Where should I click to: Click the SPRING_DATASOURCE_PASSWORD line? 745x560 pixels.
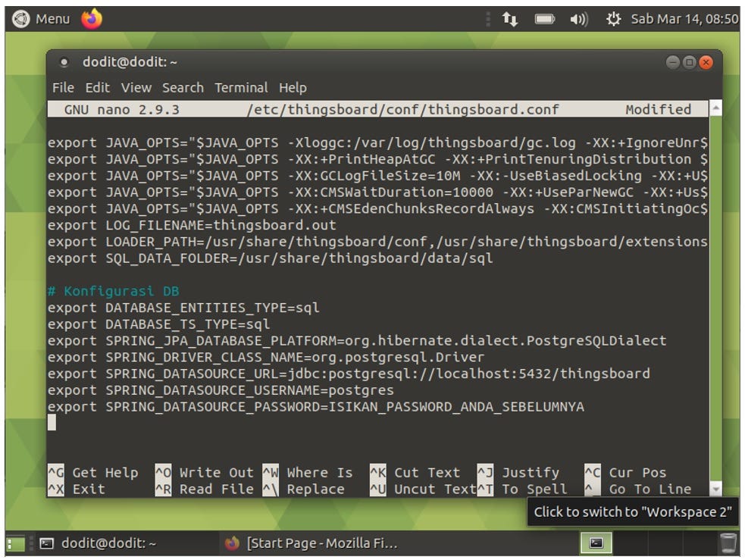click(x=315, y=407)
